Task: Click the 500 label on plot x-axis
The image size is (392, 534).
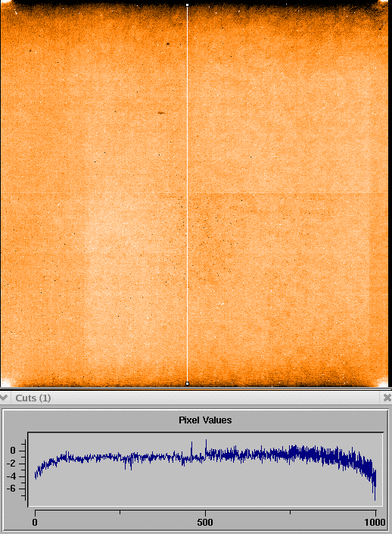Action: (205, 522)
